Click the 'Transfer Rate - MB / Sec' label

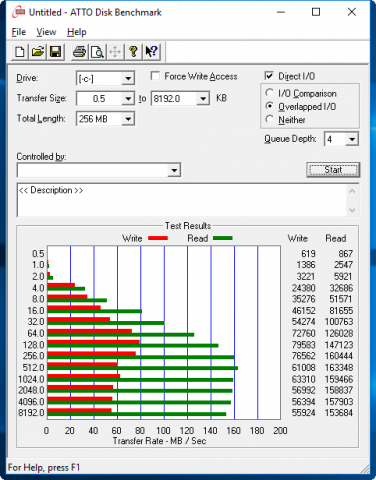tap(159, 441)
